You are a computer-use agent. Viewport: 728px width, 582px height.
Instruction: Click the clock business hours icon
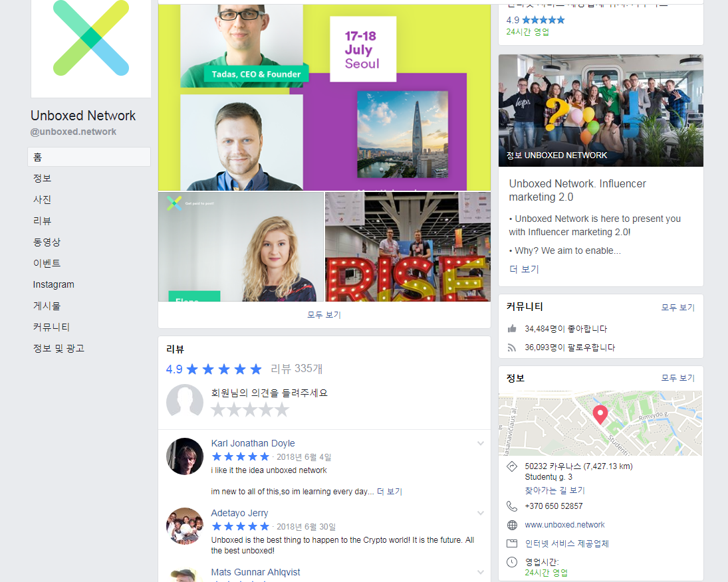(x=512, y=562)
